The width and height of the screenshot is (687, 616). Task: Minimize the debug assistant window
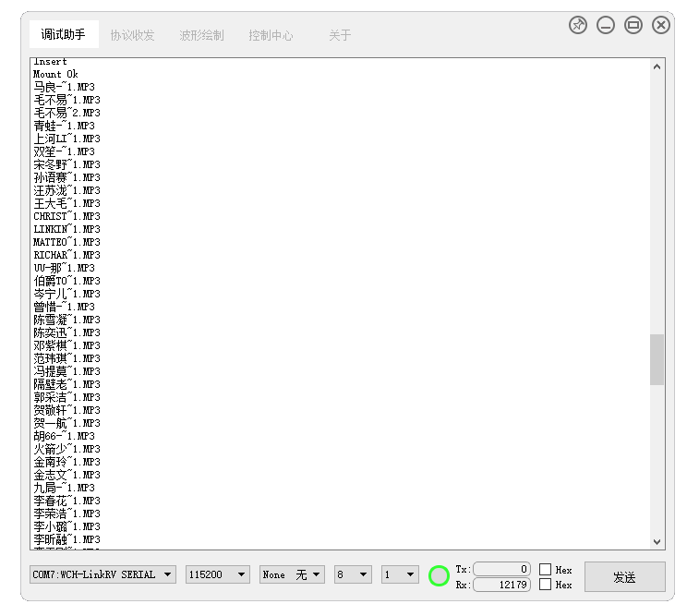coord(606,26)
